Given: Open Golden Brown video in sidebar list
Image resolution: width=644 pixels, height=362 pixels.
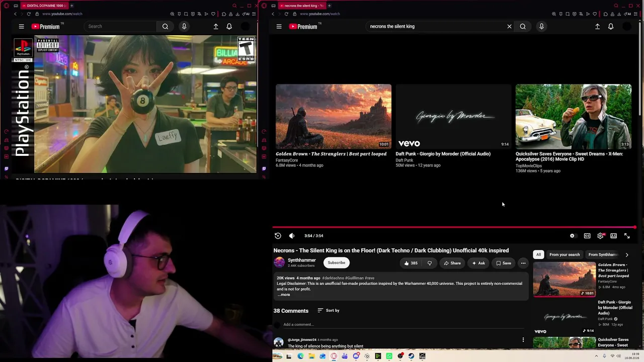Looking at the screenshot, I should (565, 280).
